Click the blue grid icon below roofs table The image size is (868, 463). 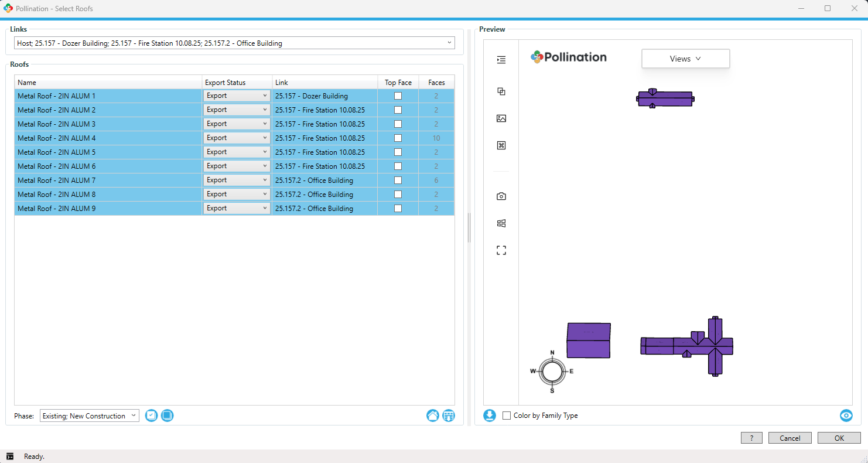[x=449, y=416]
